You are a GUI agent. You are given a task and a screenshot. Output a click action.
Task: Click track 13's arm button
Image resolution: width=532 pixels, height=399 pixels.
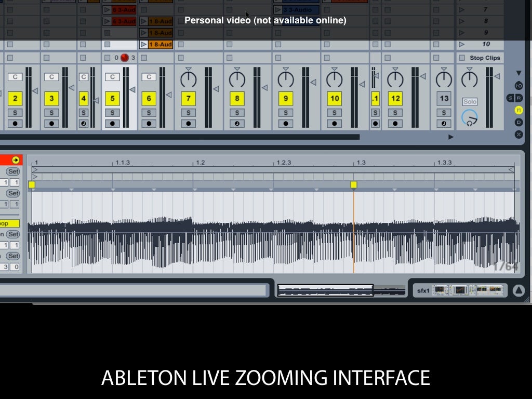(x=444, y=124)
